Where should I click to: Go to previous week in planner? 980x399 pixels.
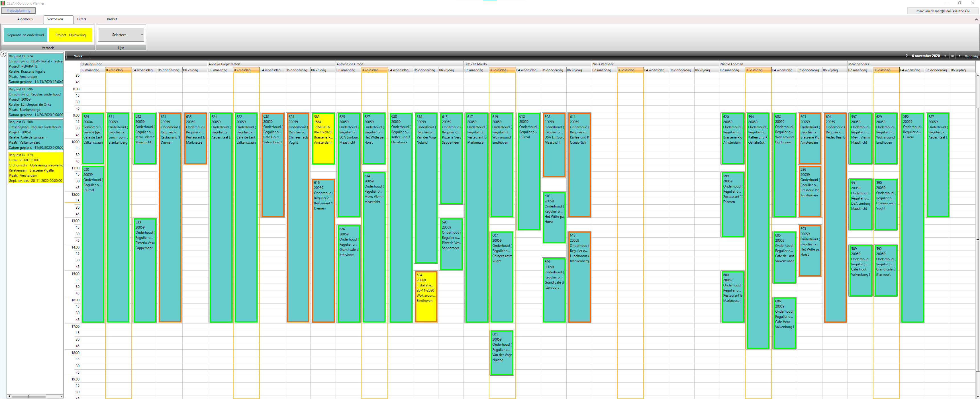(945, 56)
